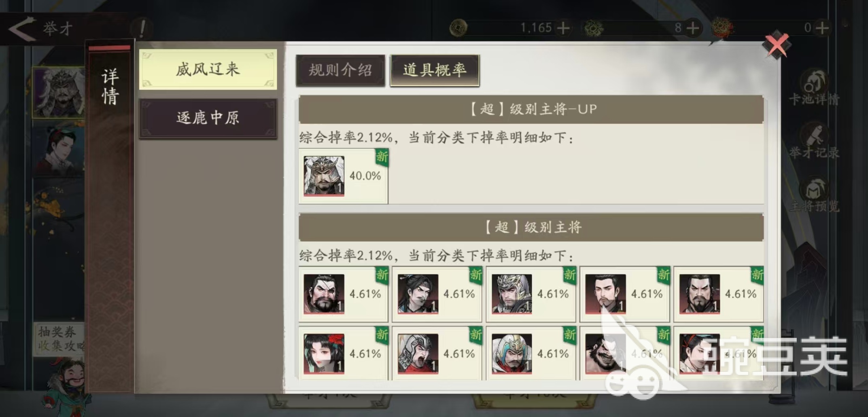Select the 40.0% UP general portrait
The width and height of the screenshot is (868, 417).
[x=324, y=176]
